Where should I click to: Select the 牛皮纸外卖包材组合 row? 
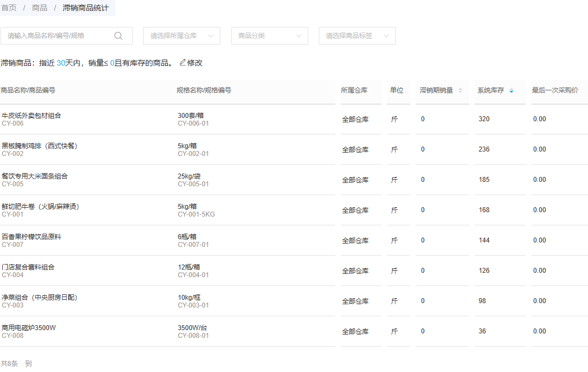(x=294, y=120)
